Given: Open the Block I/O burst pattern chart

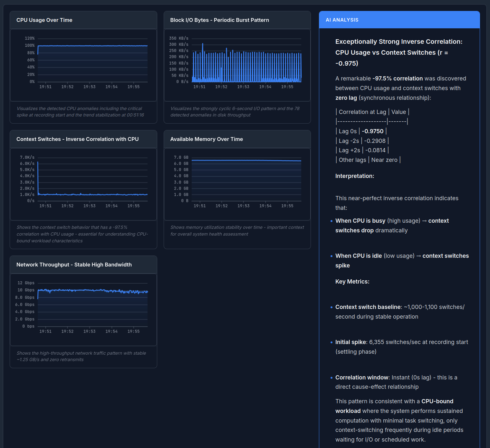Looking at the screenshot, I should (237, 65).
